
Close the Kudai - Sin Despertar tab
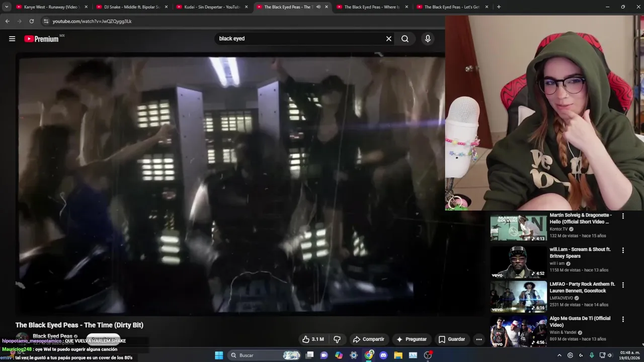(x=246, y=7)
